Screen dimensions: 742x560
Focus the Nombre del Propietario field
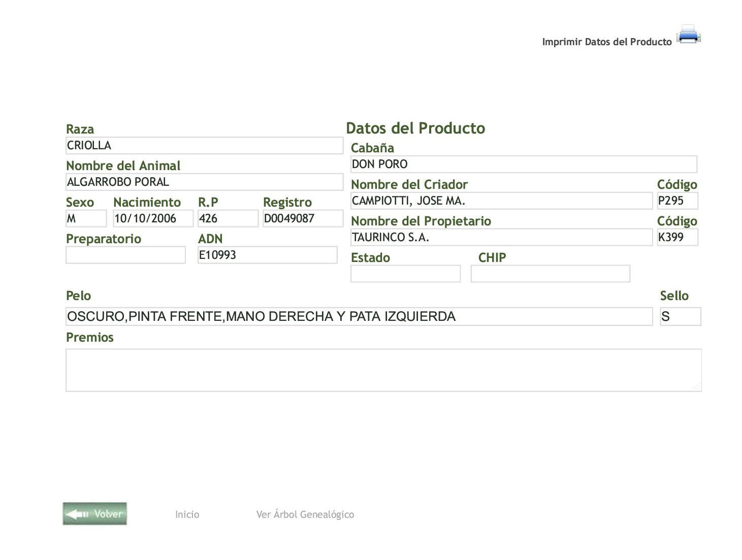(501, 238)
